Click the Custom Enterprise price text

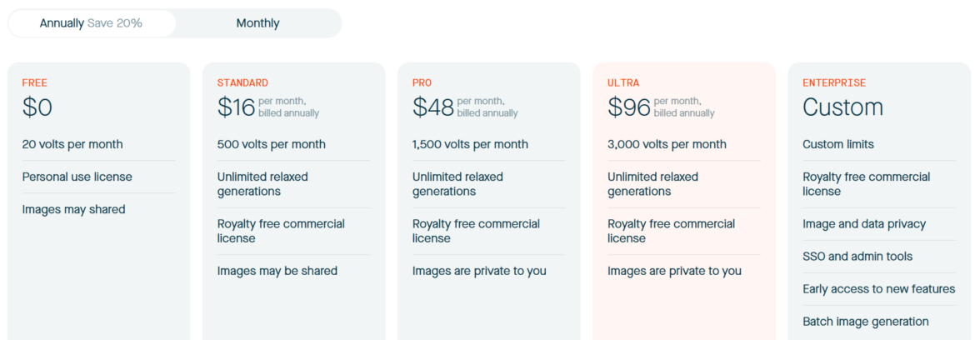[x=842, y=107]
